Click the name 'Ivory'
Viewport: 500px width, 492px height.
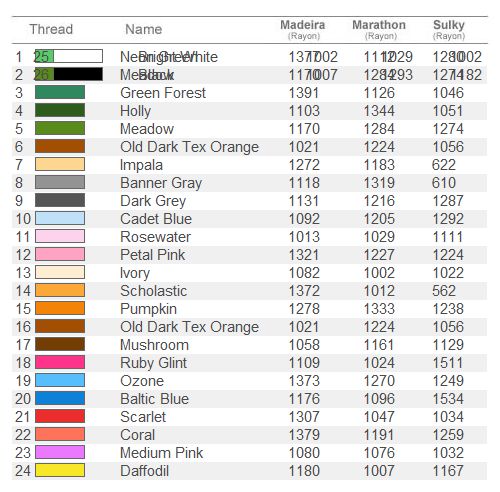(x=135, y=273)
